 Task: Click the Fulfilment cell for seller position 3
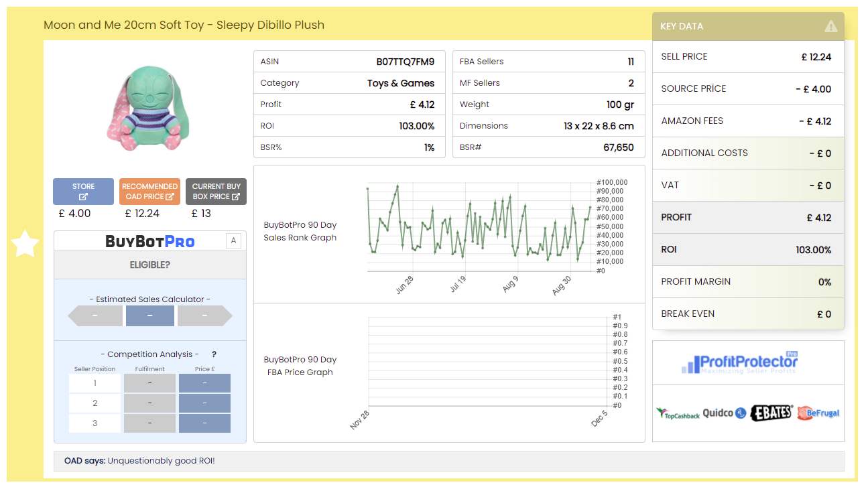[150, 423]
